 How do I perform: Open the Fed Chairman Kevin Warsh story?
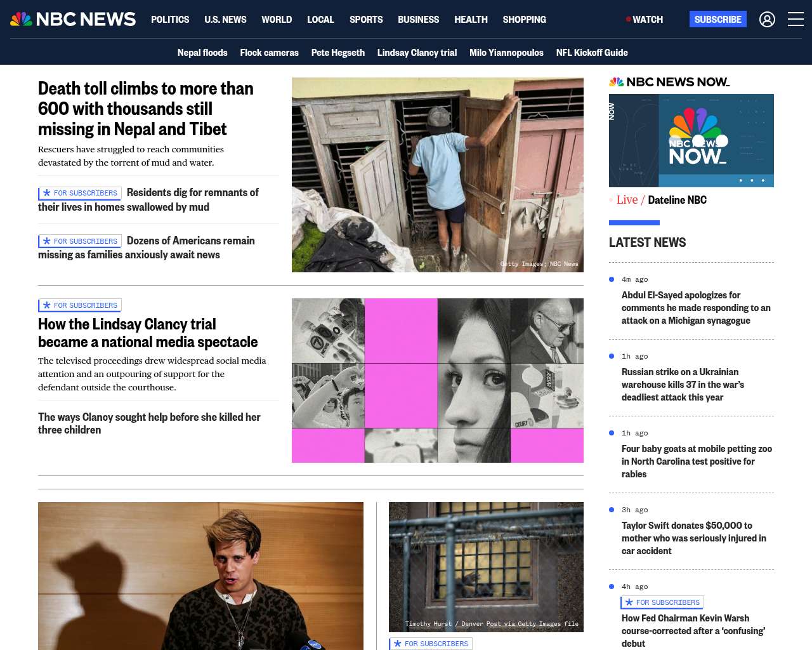tap(693, 631)
